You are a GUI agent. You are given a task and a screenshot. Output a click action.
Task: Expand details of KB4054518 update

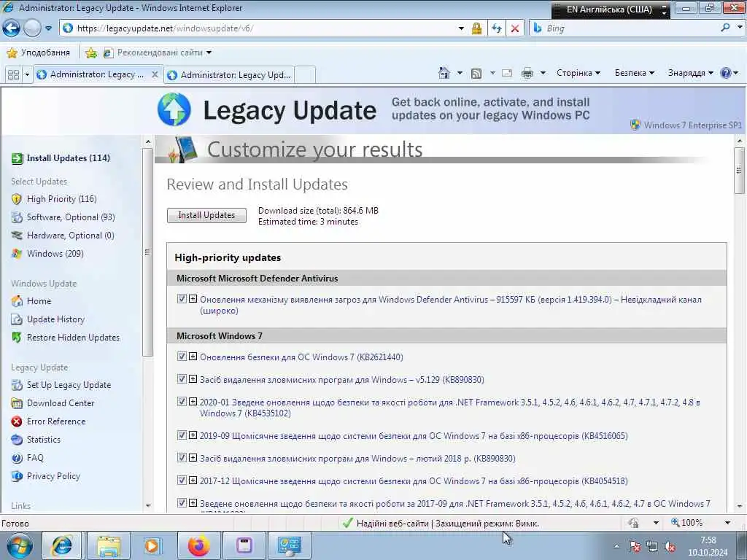pos(193,480)
